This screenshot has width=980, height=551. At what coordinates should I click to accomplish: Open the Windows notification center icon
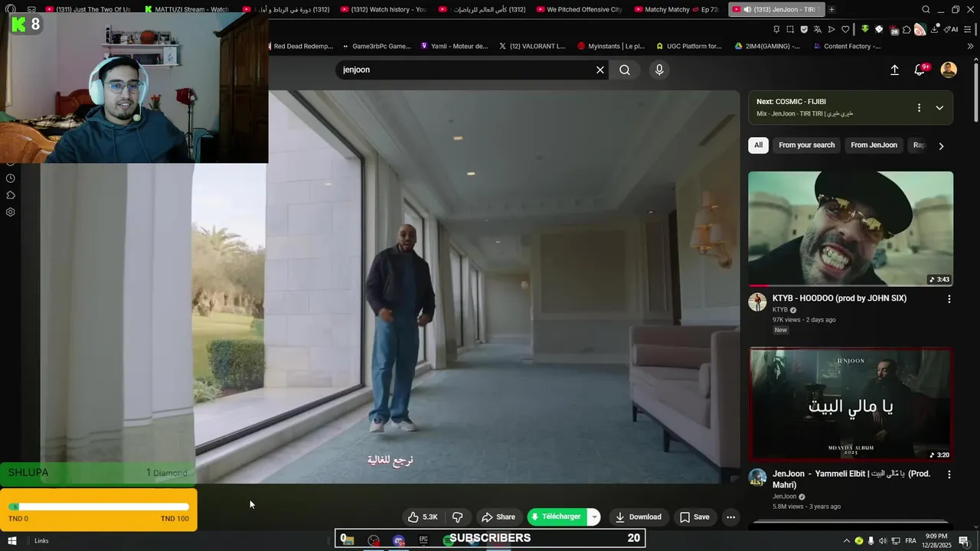click(963, 541)
